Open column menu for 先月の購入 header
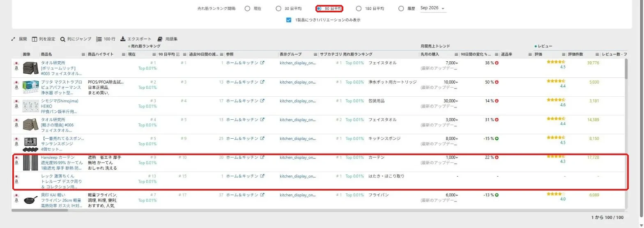 pos(456,54)
